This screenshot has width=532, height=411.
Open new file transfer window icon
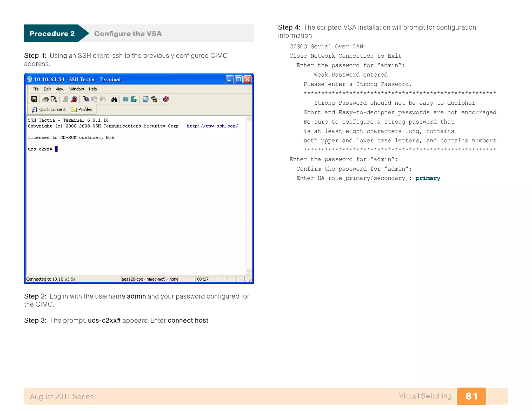(134, 99)
